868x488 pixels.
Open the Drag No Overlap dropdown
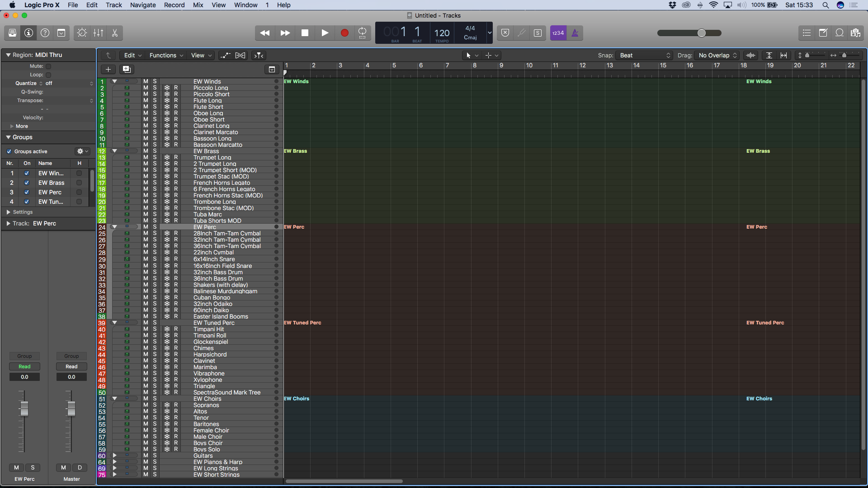point(717,55)
